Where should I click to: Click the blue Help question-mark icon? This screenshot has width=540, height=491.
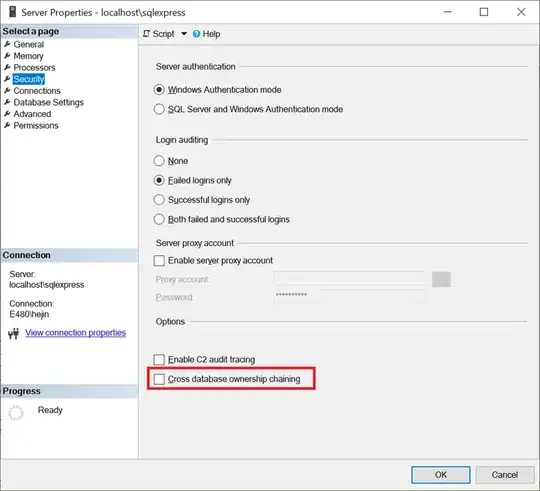196,34
